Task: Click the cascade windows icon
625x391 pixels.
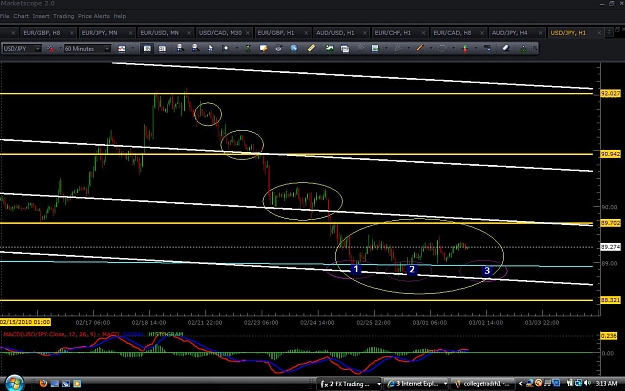Action: [x=345, y=48]
